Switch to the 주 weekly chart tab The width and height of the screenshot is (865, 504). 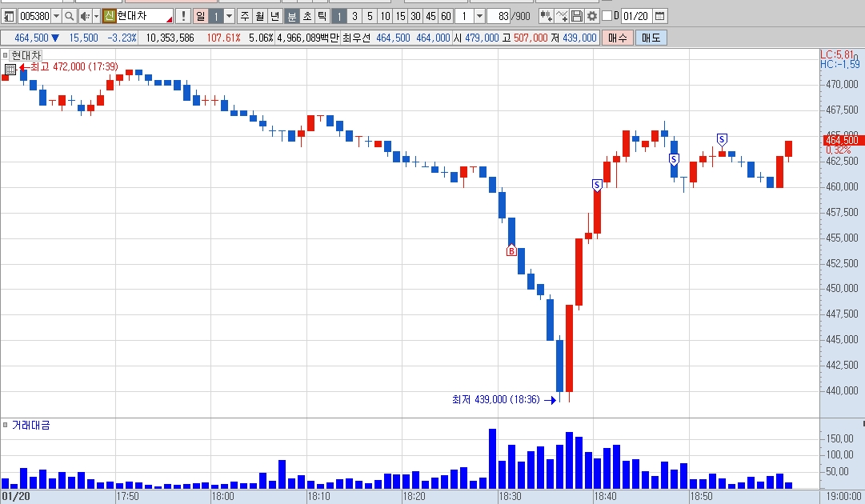(x=245, y=17)
